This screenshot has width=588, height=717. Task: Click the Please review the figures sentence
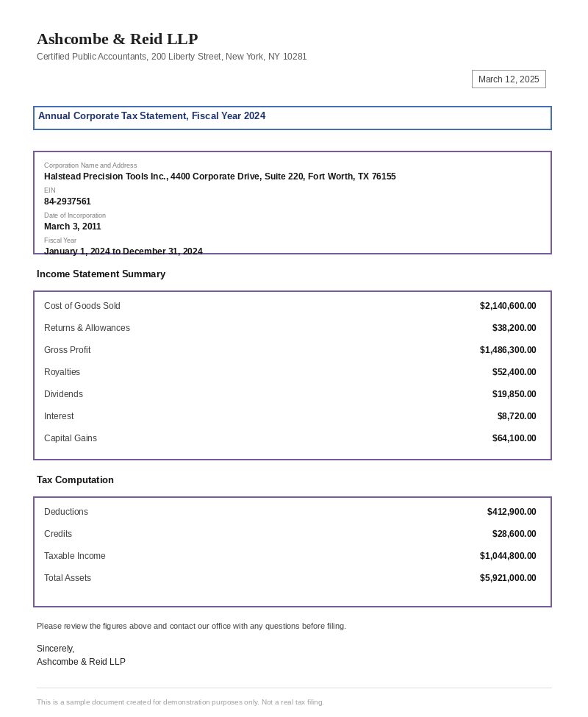click(191, 626)
